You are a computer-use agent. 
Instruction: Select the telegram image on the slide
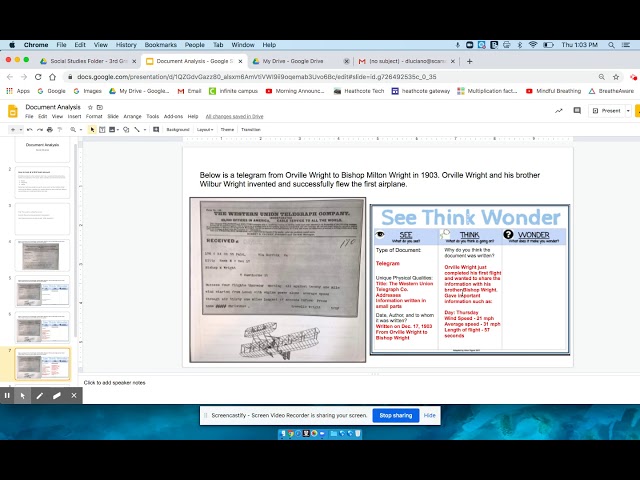278,280
